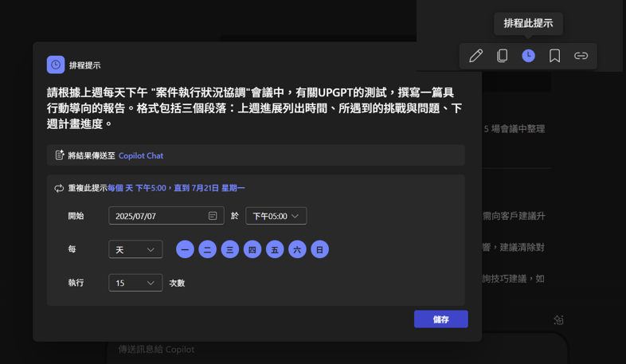Click the 重複此提示 label
This screenshot has height=364, width=626.
(x=88, y=188)
